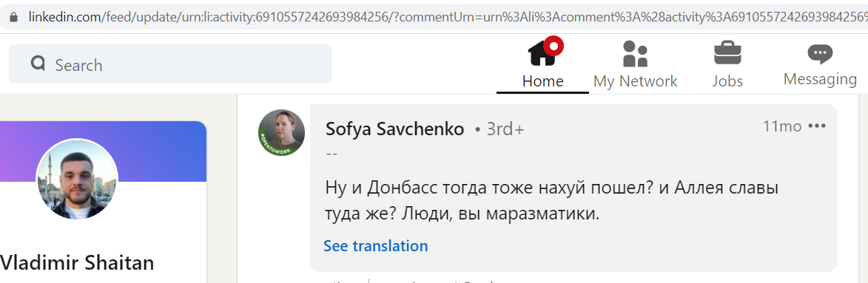
Task: Click the lock icon in address bar
Action: (14, 17)
